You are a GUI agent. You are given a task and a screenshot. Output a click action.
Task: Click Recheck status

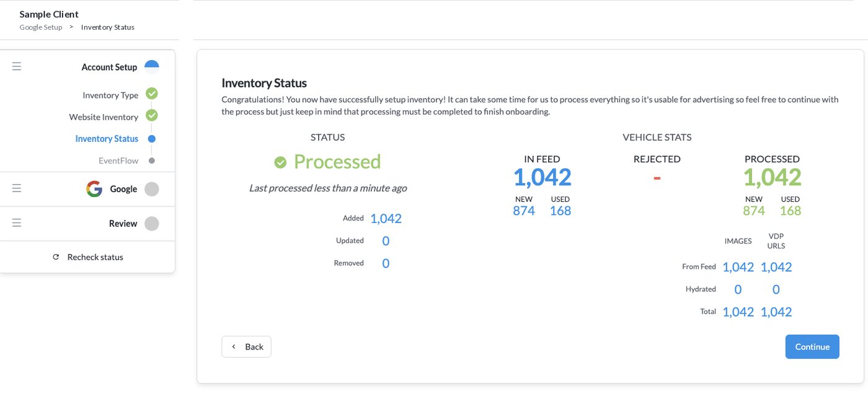(87, 257)
